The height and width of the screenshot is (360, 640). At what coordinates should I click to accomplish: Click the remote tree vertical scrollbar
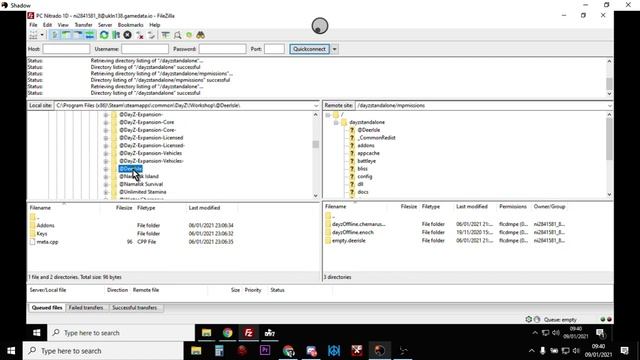(x=609, y=155)
